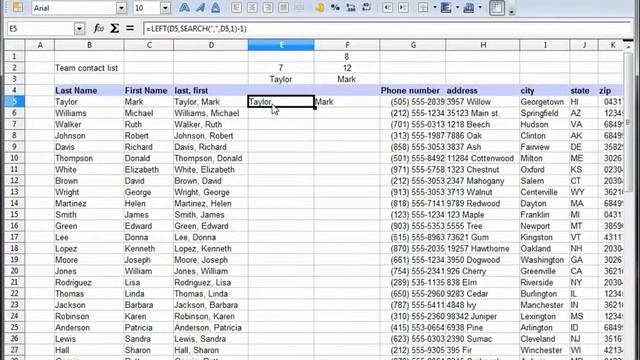Select row 20 header
The height and width of the screenshot is (360, 640).
(x=14, y=271)
